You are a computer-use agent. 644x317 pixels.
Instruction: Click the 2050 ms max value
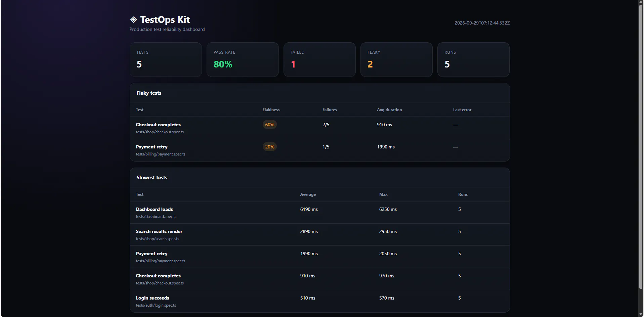click(388, 254)
